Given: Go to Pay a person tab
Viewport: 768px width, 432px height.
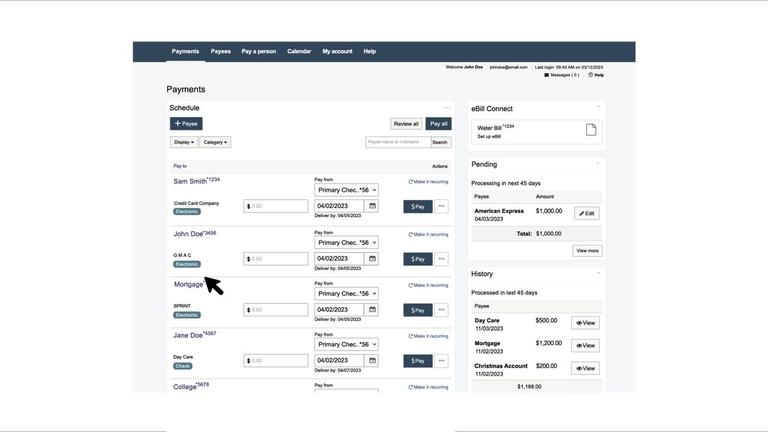Looking at the screenshot, I should (259, 51).
